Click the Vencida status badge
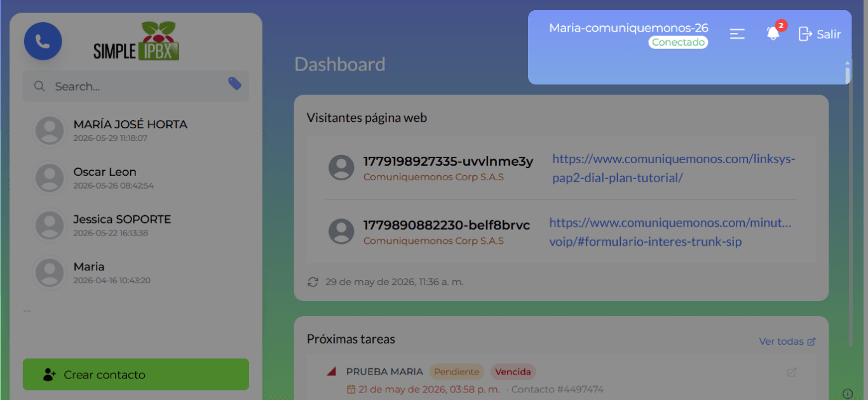The height and width of the screenshot is (400, 868). [x=513, y=372]
